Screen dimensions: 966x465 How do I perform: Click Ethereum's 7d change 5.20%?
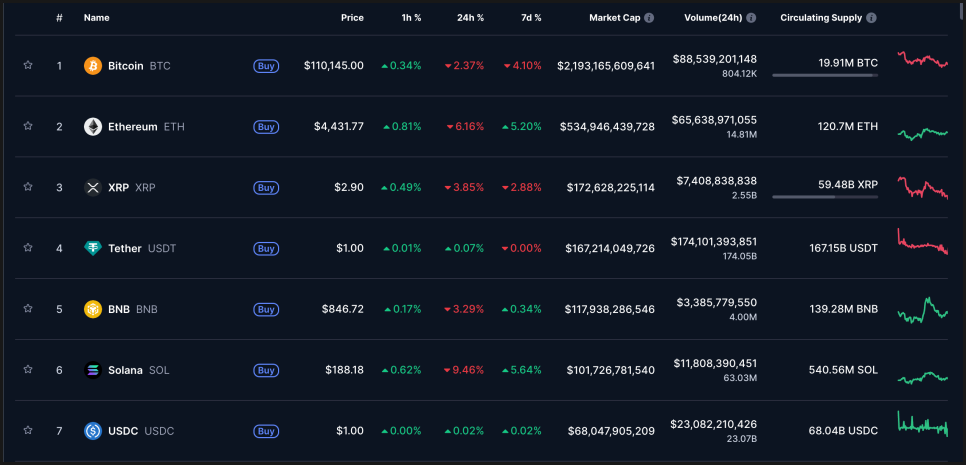(x=522, y=126)
